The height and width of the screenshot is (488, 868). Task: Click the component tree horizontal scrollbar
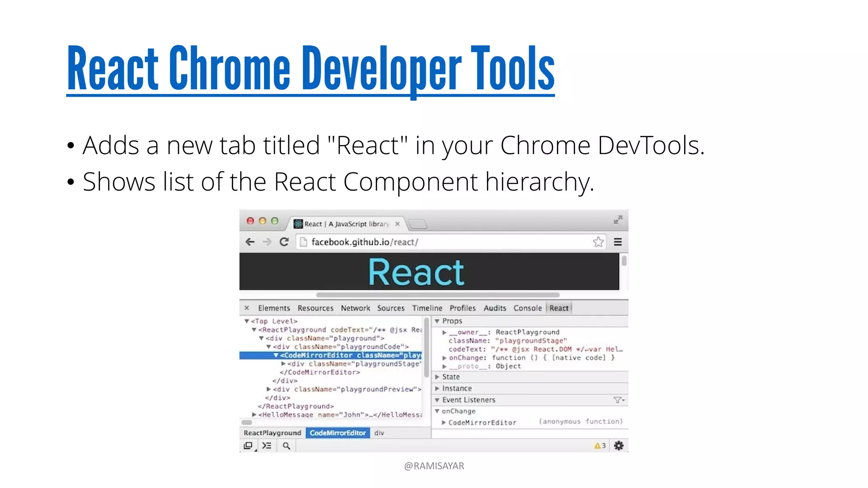click(247, 422)
